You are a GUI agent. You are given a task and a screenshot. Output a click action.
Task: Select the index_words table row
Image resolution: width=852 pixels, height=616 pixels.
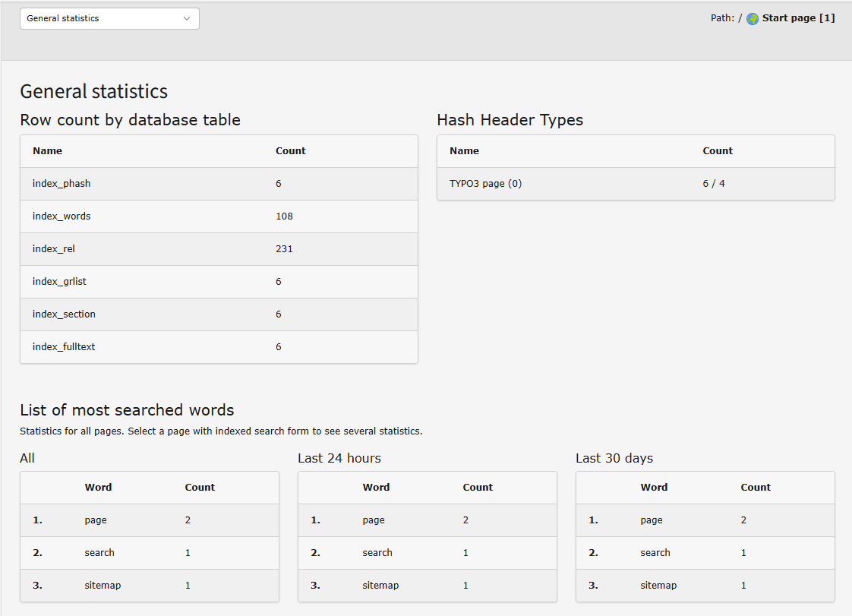61,216
